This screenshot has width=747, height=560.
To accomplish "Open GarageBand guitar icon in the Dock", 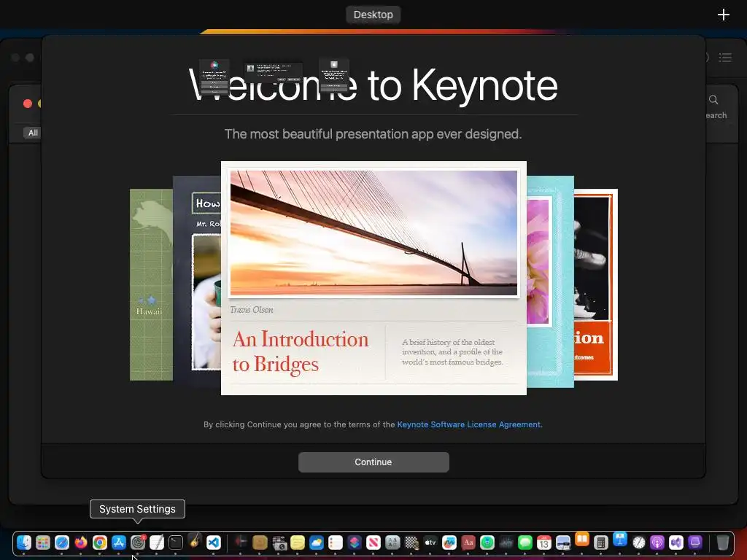I will click(194, 542).
